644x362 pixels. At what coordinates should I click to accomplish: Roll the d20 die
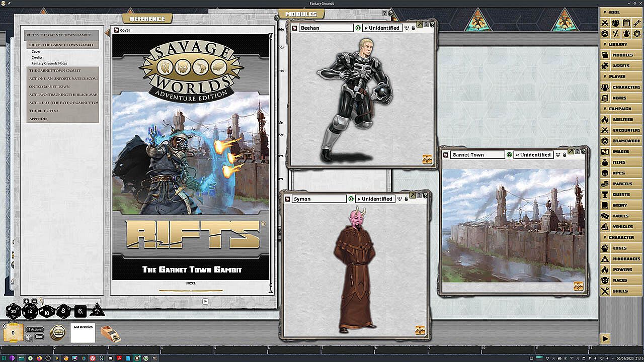(x=13, y=311)
